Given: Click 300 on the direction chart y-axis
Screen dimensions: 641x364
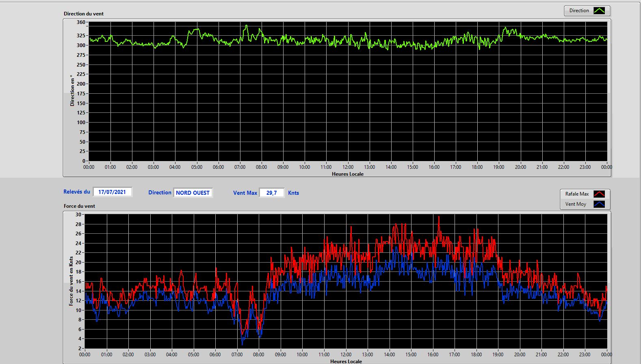Looking at the screenshot, I should point(81,45).
